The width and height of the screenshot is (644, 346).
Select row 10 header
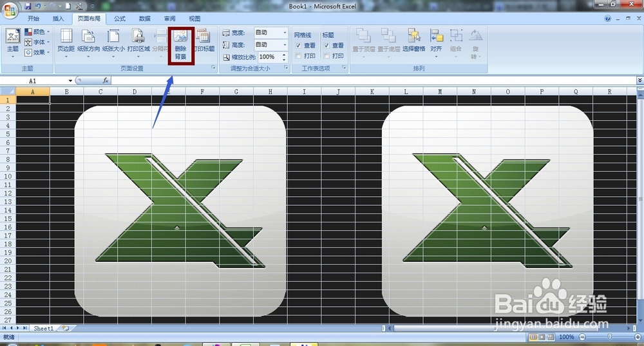8,176
